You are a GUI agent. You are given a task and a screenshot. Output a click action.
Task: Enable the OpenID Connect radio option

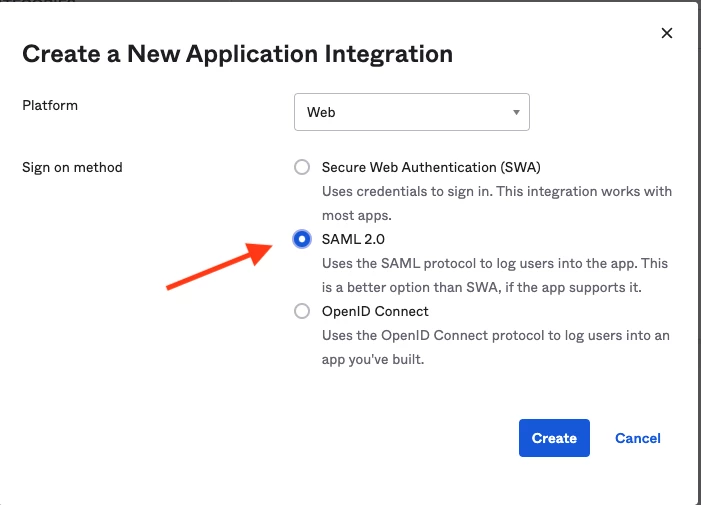(x=302, y=311)
